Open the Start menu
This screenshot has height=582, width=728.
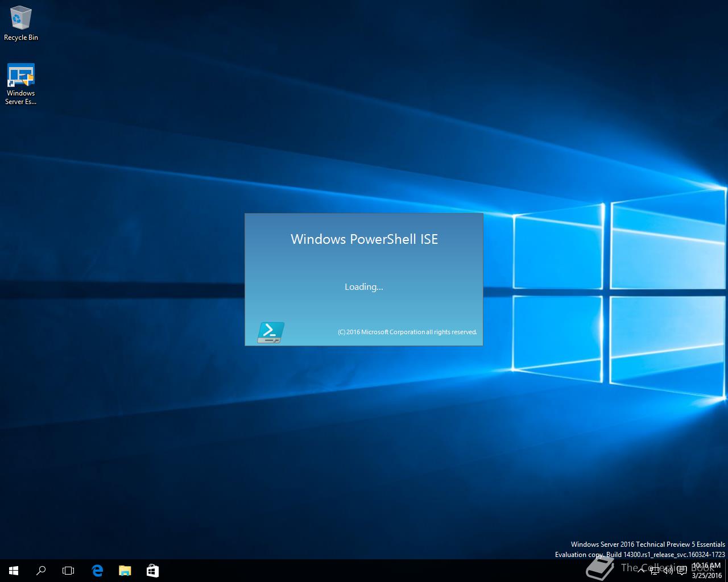[x=14, y=571]
